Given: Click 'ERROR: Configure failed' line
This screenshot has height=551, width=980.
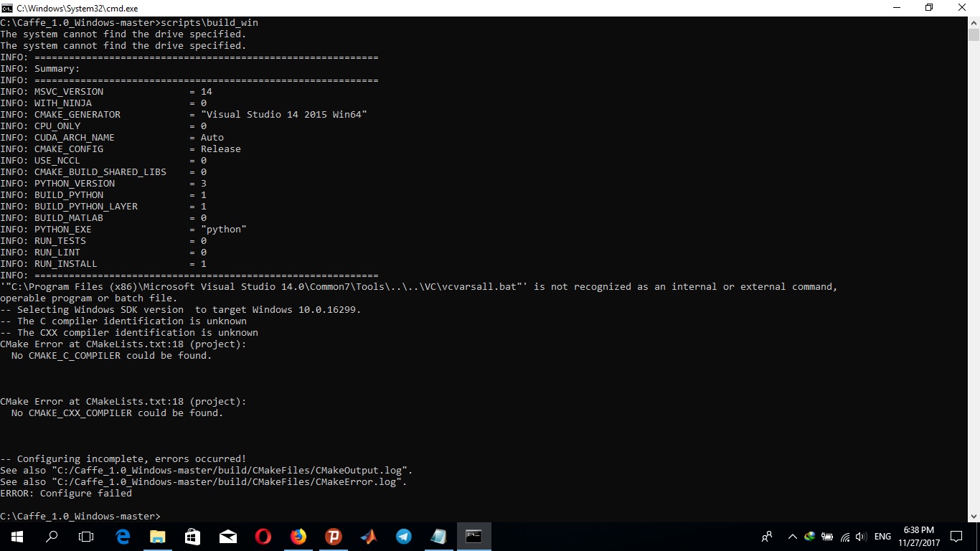Looking at the screenshot, I should tap(66, 494).
